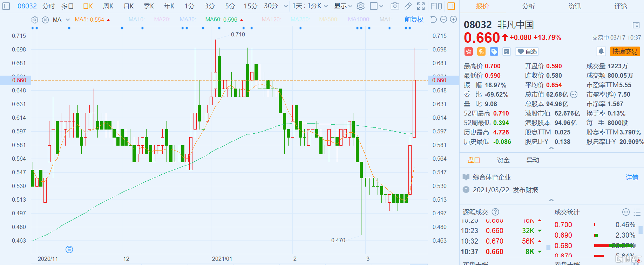The height and width of the screenshot is (265, 644).
Task: Remove the MA indicator with X icon
Action: click(45, 20)
